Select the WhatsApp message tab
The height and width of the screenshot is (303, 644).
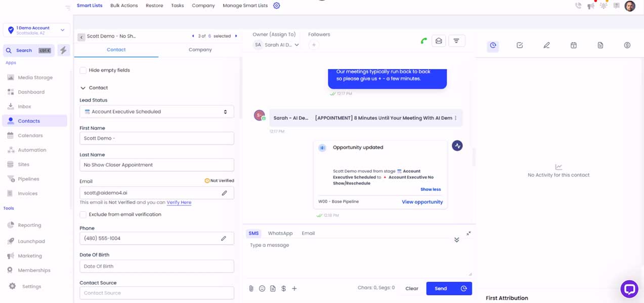(280, 234)
